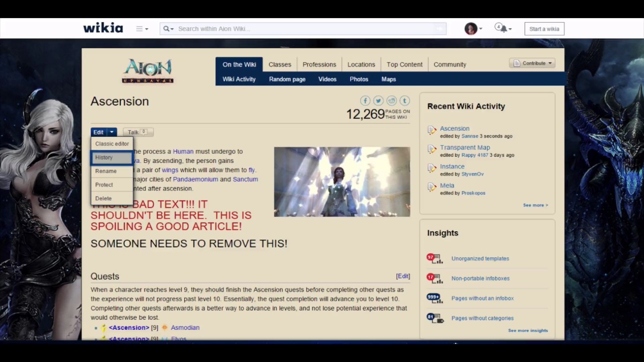
Task: Open the Videos link
Action: click(x=327, y=79)
